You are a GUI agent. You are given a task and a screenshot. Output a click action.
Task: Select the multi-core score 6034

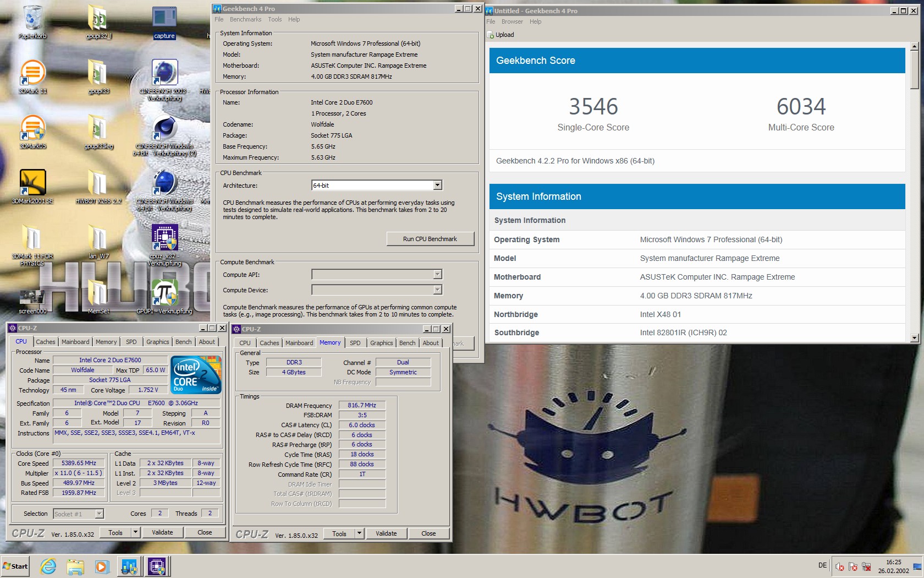(x=801, y=106)
